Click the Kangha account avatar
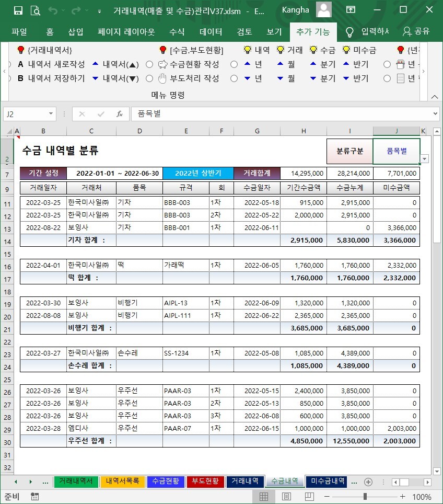This screenshot has width=443, height=504. point(323,9)
